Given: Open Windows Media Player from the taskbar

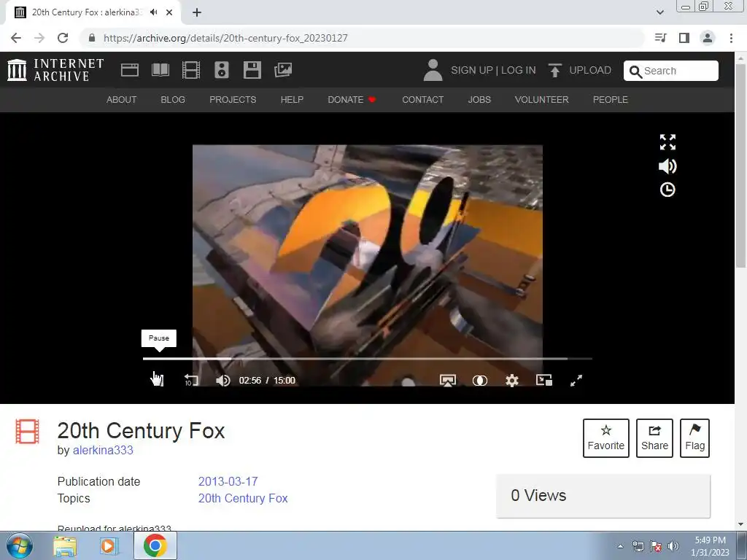Looking at the screenshot, I should [109, 546].
